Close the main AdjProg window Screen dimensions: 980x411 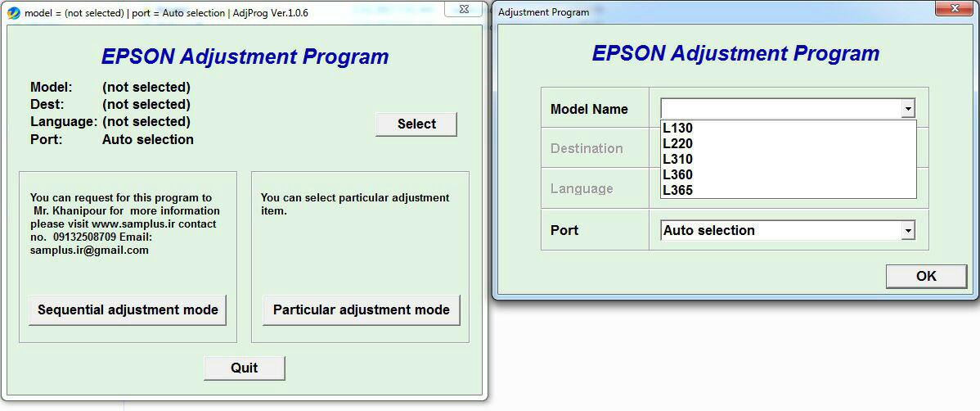pyautogui.click(x=465, y=8)
